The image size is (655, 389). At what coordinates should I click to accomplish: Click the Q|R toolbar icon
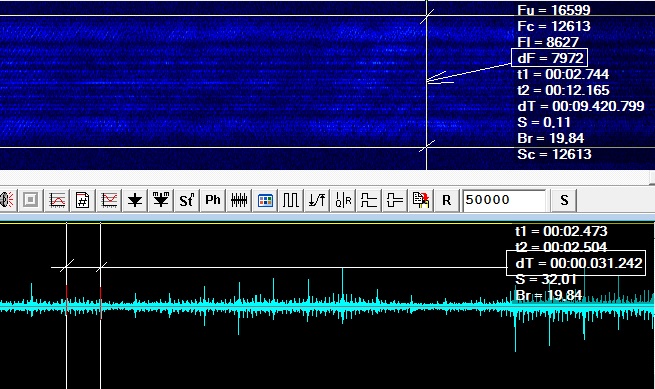(343, 200)
